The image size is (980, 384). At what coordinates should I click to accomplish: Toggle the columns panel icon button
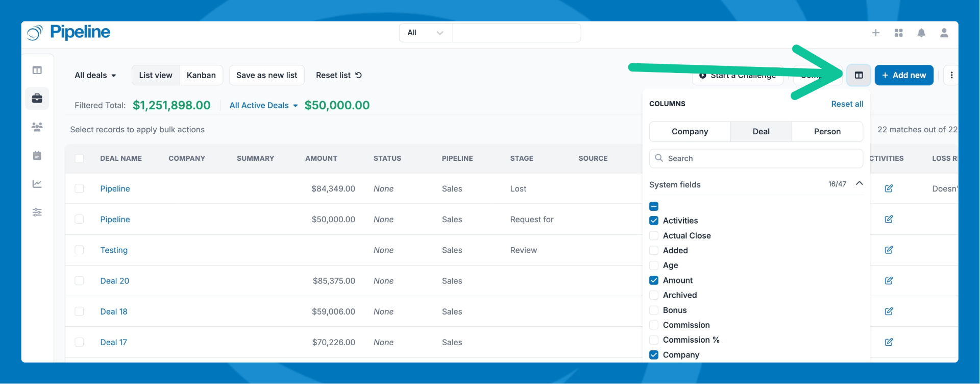pyautogui.click(x=859, y=75)
